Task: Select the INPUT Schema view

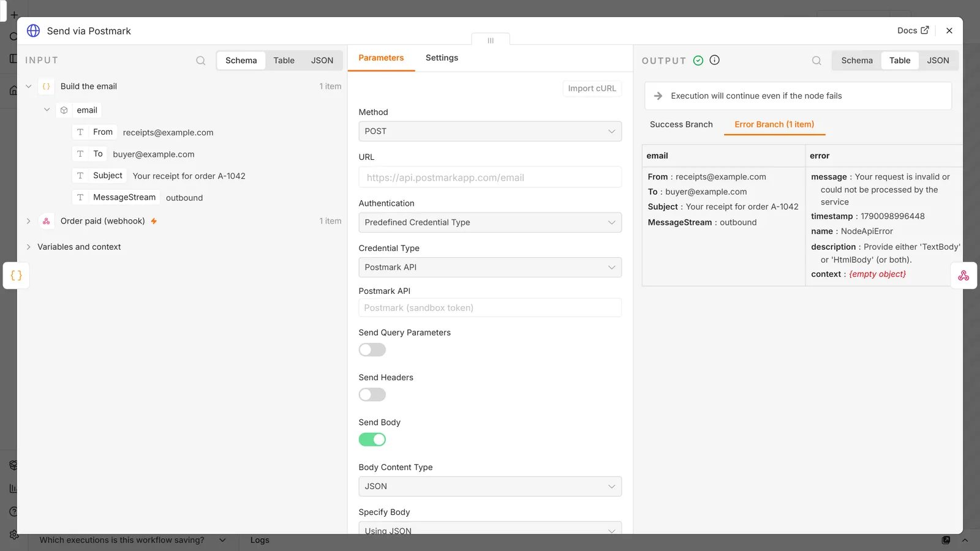Action: coord(241,61)
